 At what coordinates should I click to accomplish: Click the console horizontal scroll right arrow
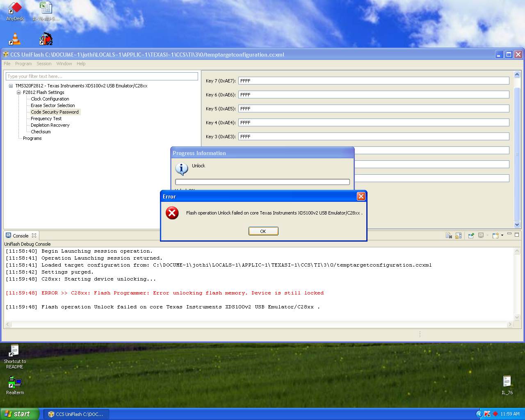coord(510,324)
